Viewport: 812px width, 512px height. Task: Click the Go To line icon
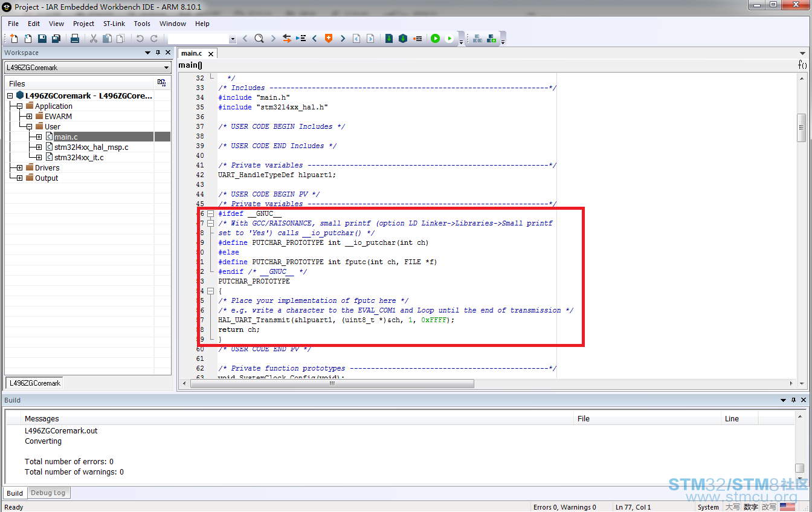(301, 39)
